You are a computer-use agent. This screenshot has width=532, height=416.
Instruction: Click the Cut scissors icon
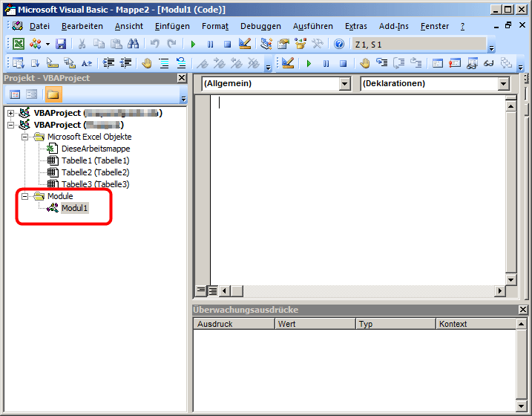coord(82,44)
